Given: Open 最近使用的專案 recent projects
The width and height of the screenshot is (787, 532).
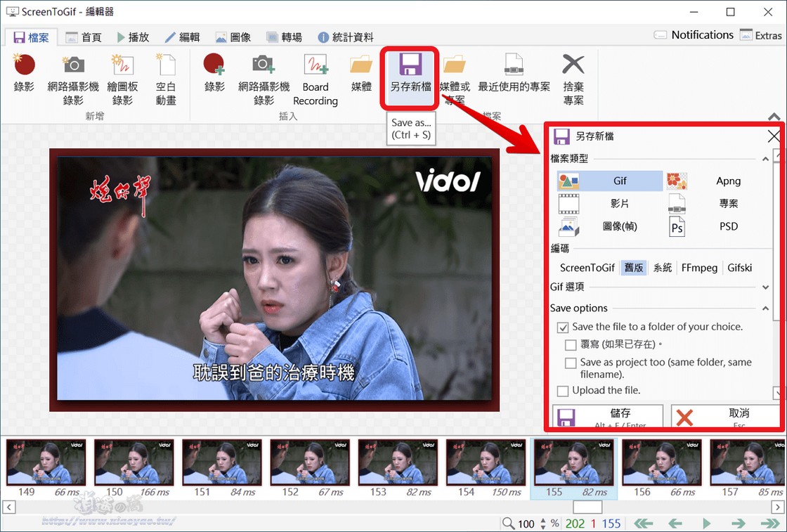Looking at the screenshot, I should point(514,74).
